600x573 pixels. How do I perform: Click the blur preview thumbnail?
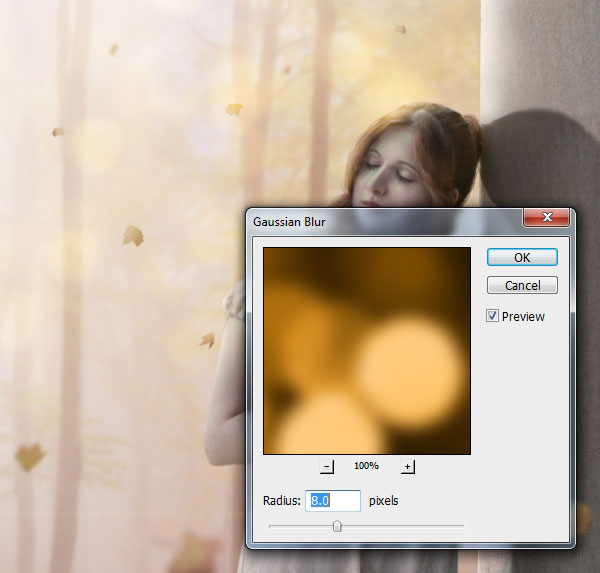[367, 351]
